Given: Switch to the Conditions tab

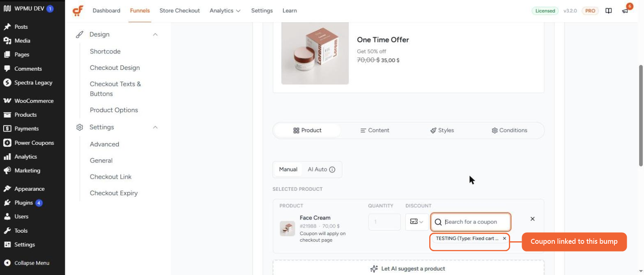Looking at the screenshot, I should [x=509, y=130].
